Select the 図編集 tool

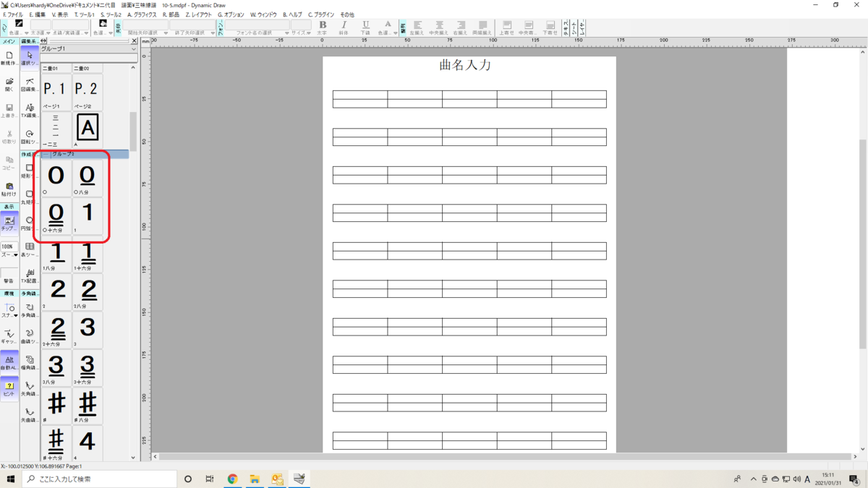pos(30,84)
